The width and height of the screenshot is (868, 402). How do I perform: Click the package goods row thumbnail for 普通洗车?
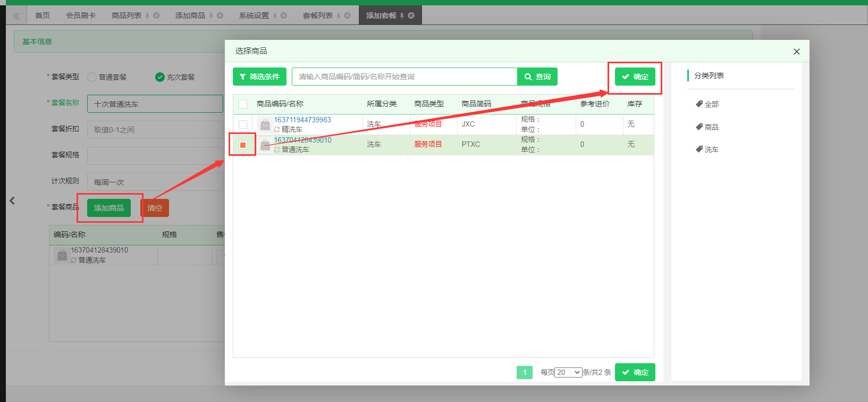click(x=62, y=255)
